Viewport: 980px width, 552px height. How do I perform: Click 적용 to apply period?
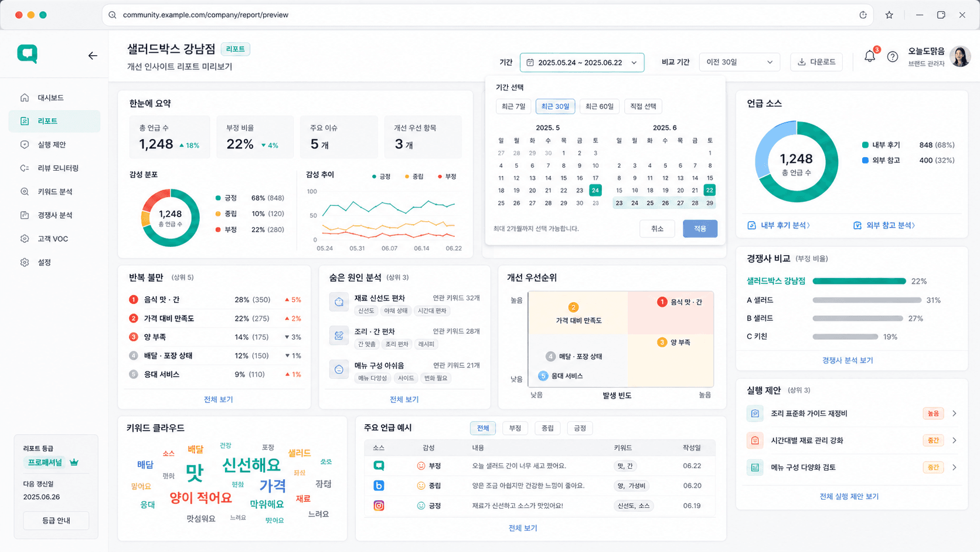pos(700,229)
